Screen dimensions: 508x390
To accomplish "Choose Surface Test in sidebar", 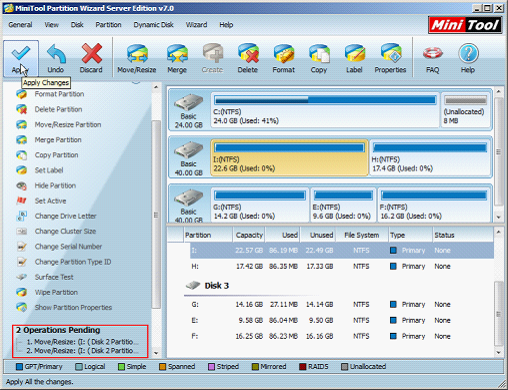I will coord(45,277).
